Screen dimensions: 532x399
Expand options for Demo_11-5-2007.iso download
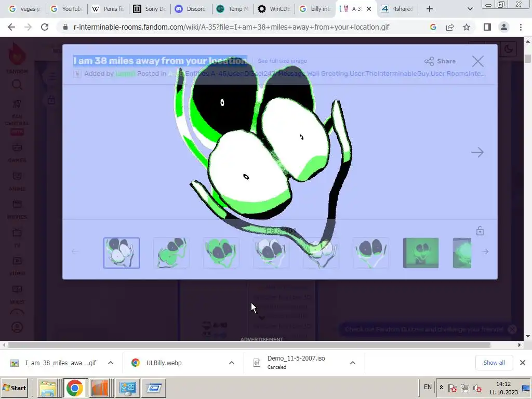coord(353,363)
